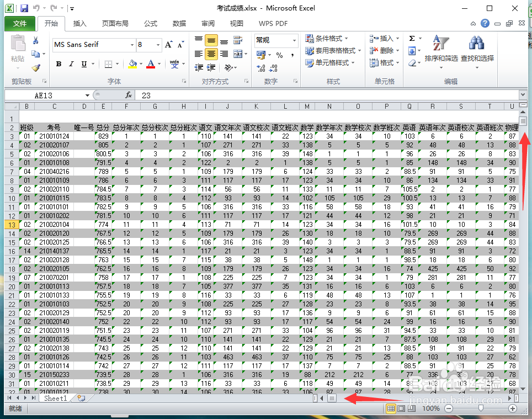The image size is (532, 419).
Task: Open the font name dropdown MS Sans Serif
Action: (132, 45)
